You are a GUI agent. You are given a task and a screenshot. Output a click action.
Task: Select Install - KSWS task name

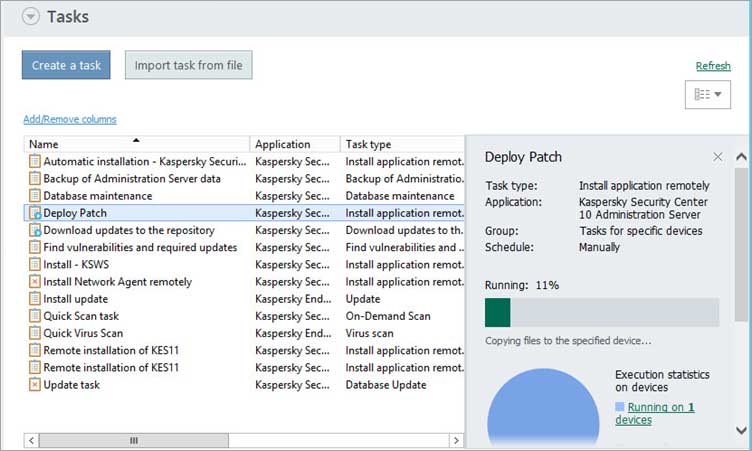pyautogui.click(x=76, y=264)
